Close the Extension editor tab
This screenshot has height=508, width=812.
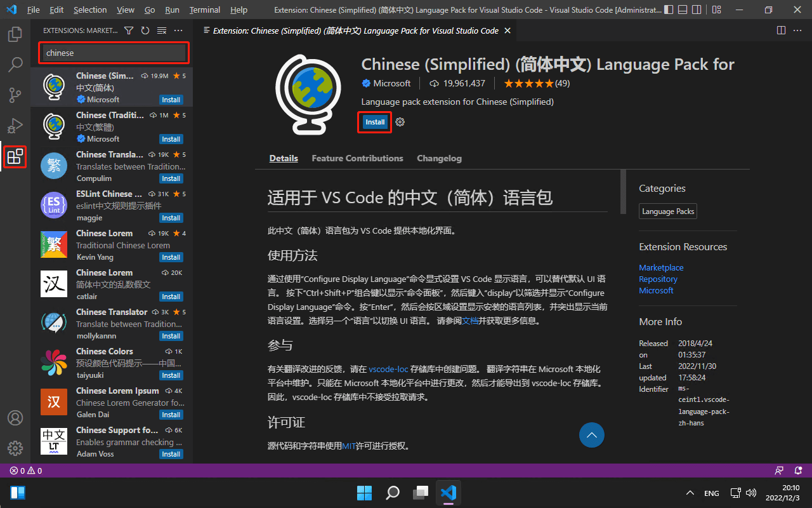point(506,30)
